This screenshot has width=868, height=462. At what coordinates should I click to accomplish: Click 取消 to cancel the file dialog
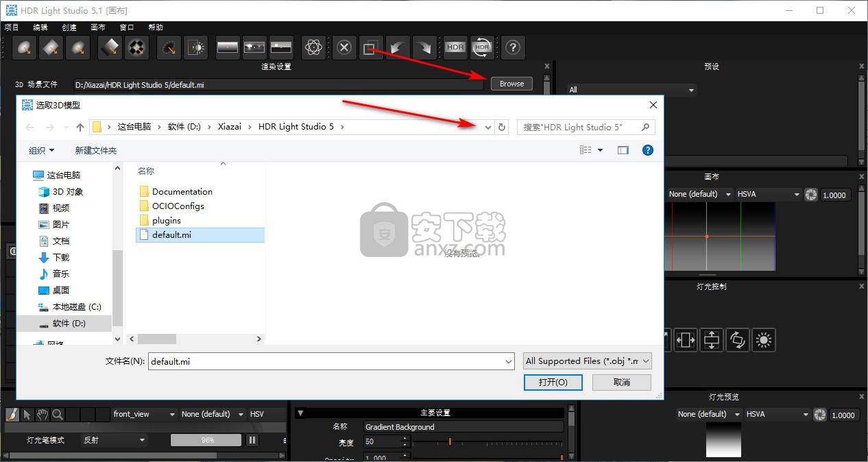point(622,382)
